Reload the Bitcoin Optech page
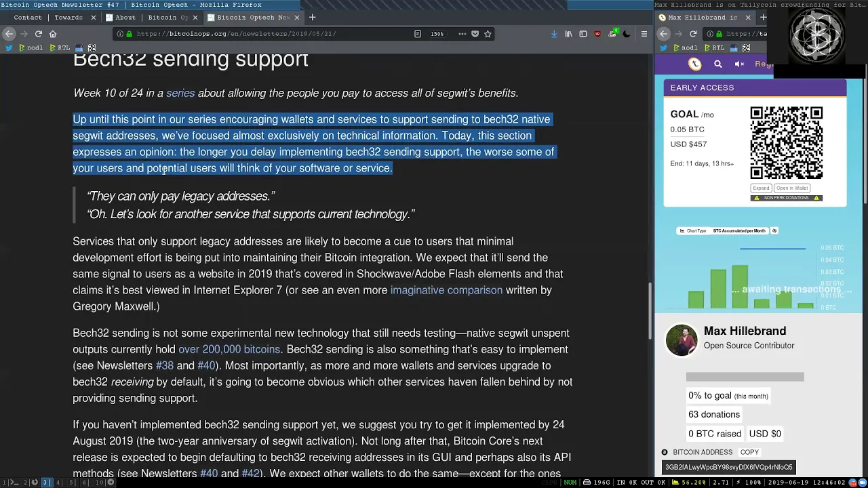Image resolution: width=868 pixels, height=488 pixels. click(x=39, y=34)
